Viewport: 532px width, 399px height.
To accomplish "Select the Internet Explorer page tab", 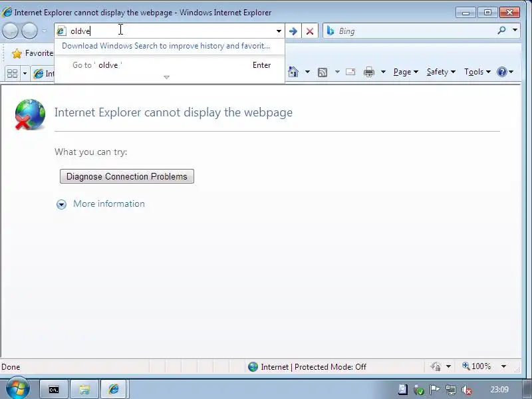I will (x=43, y=74).
